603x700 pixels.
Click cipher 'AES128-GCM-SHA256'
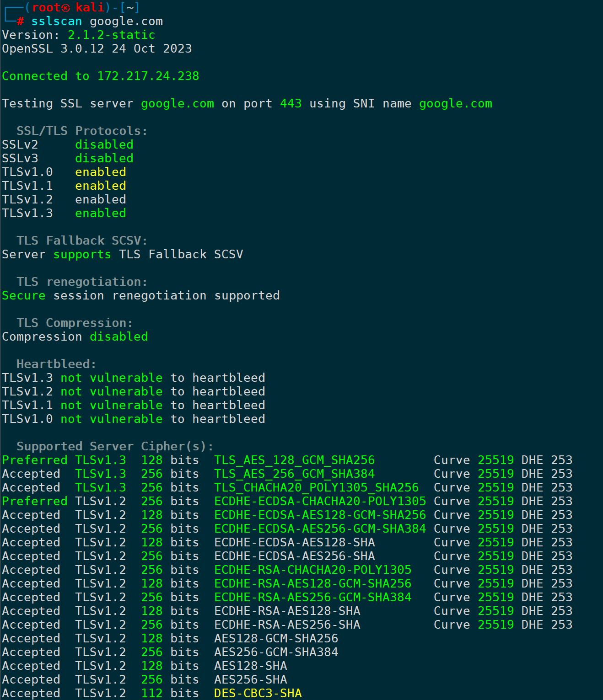(x=276, y=639)
